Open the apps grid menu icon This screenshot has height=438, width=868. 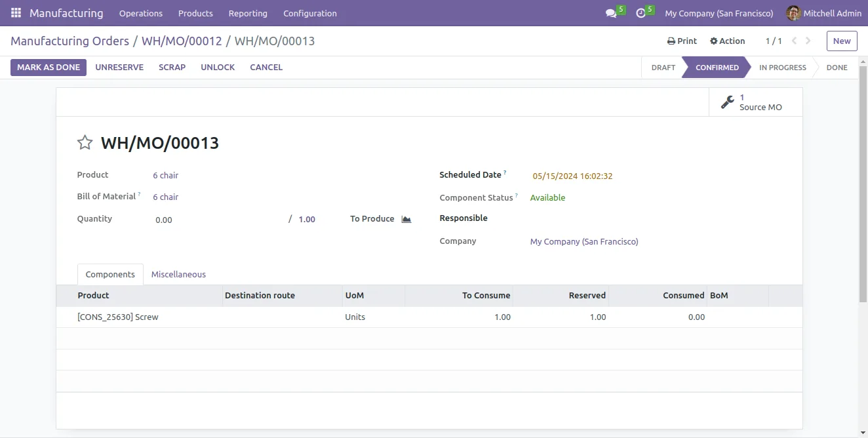[16, 13]
